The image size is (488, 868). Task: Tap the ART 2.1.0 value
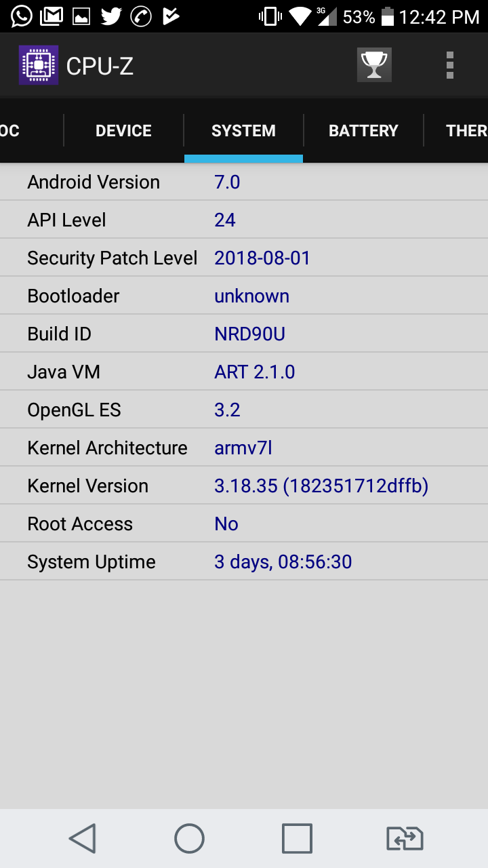[x=255, y=372]
